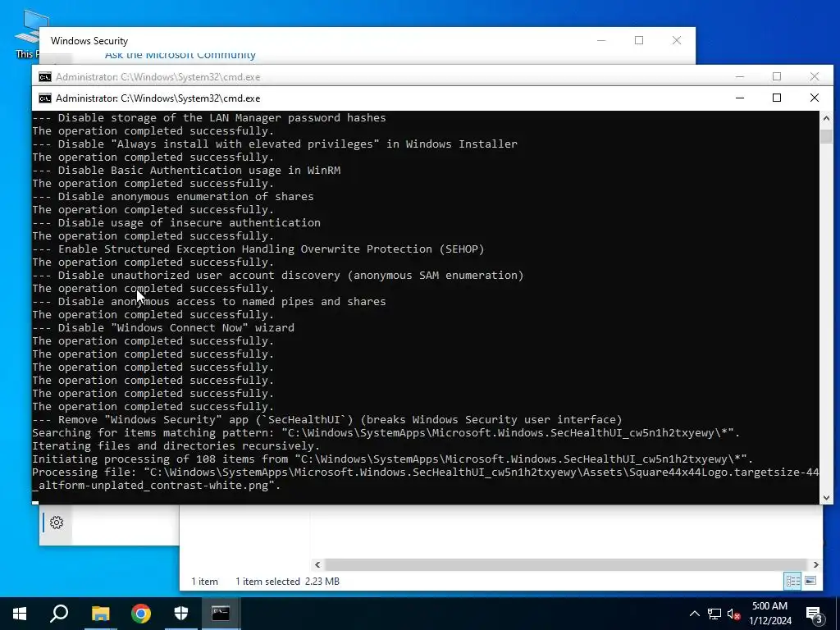840x630 pixels.
Task: Maximize the front cmd.exe window
Action: click(x=777, y=98)
